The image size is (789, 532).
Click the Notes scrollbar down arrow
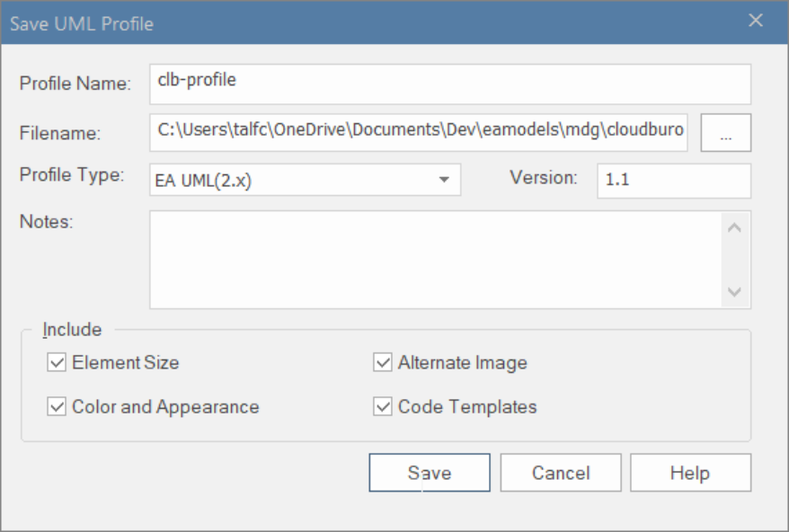point(734,292)
